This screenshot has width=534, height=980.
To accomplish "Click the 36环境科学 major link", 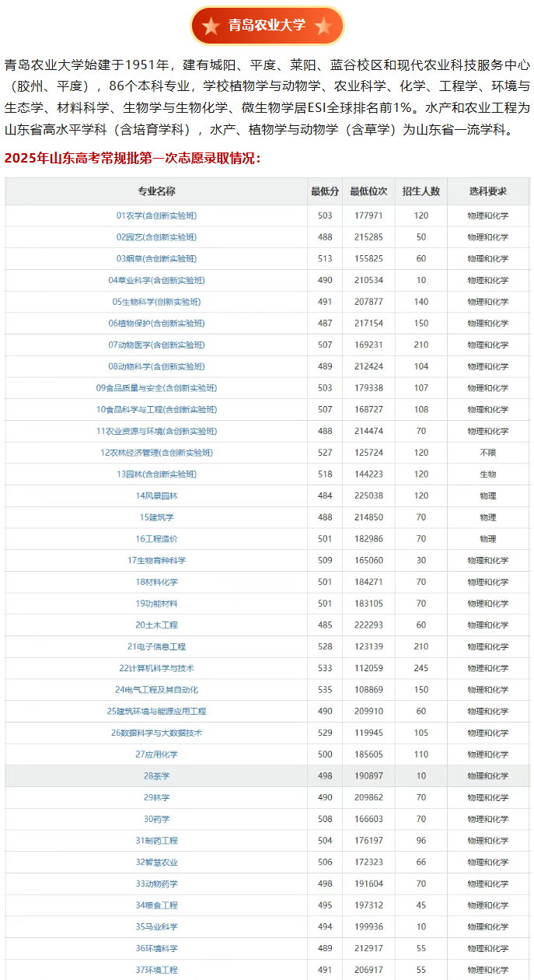I will click(x=156, y=948).
